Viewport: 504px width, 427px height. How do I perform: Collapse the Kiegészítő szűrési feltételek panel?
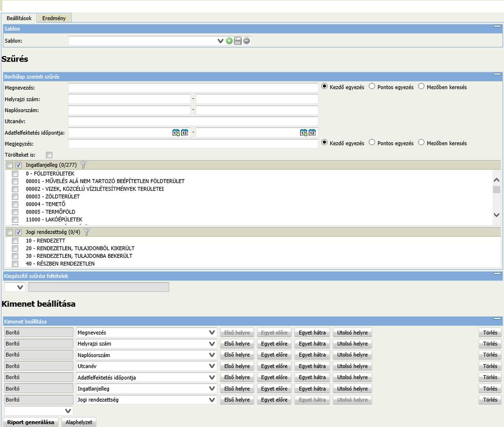(497, 274)
